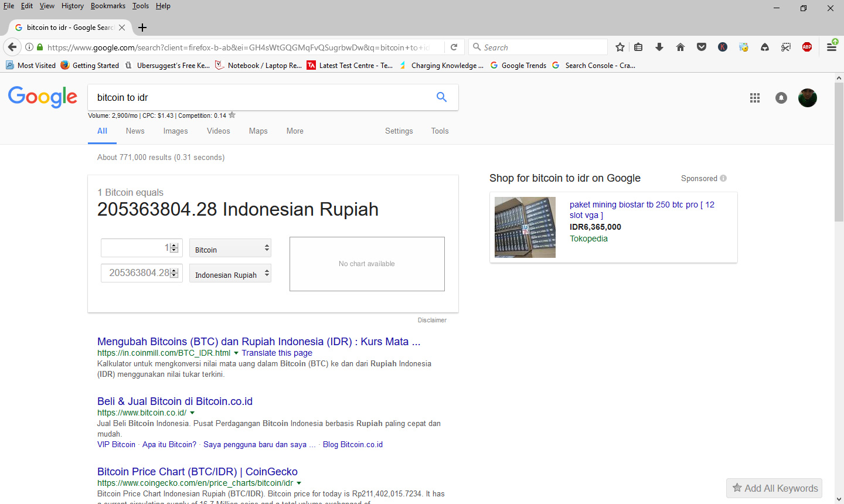Open the Bookmarks menu
This screenshot has width=844, height=504.
point(108,6)
